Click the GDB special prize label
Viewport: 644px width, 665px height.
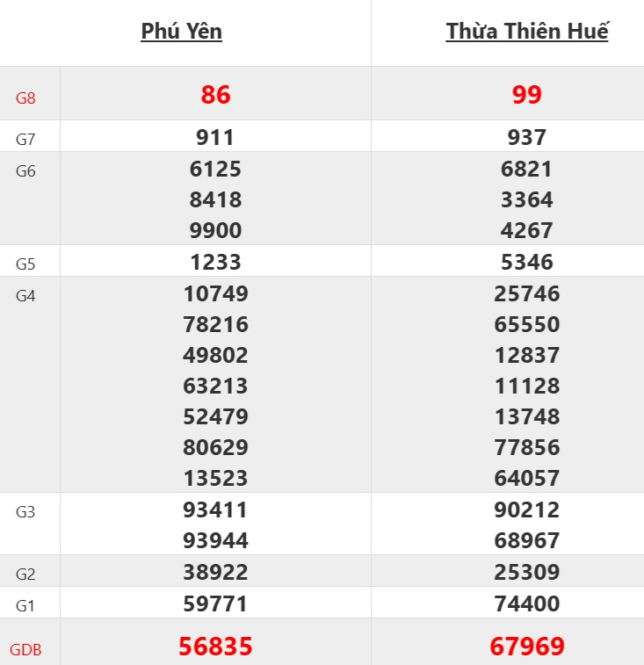pos(25,651)
